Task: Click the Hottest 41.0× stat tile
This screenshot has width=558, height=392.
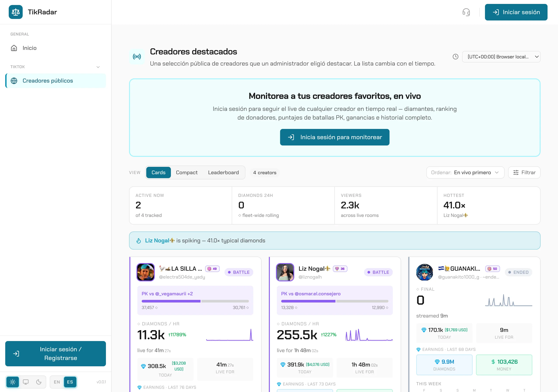Action: pyautogui.click(x=489, y=205)
